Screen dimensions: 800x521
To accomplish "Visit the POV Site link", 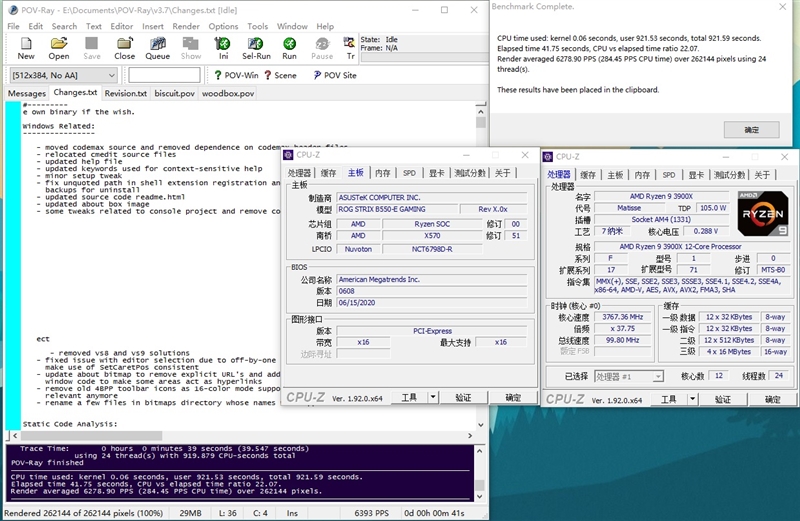I will click(x=335, y=75).
